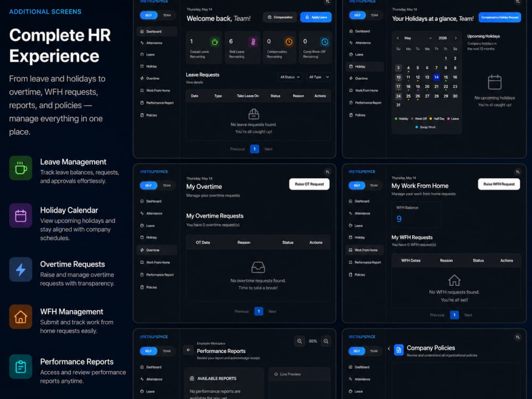Image resolution: width=532 pixels, height=399 pixels.
Task: Click Metaupspace logo in My Overtime screen
Action: point(154,172)
